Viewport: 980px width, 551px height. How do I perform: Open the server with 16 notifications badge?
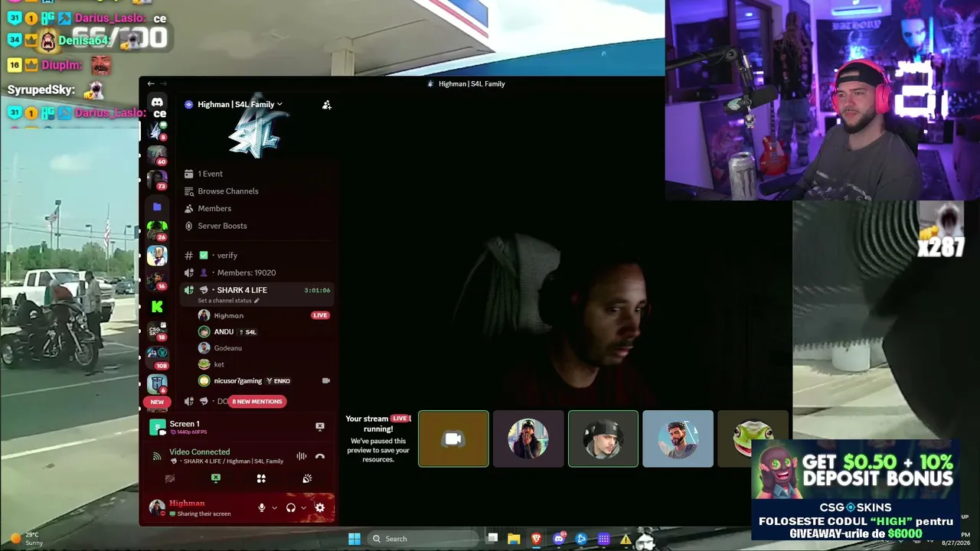click(157, 281)
